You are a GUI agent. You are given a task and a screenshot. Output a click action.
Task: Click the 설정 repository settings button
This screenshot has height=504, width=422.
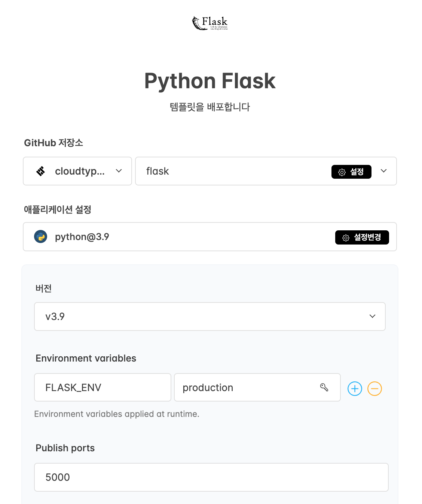coord(351,172)
